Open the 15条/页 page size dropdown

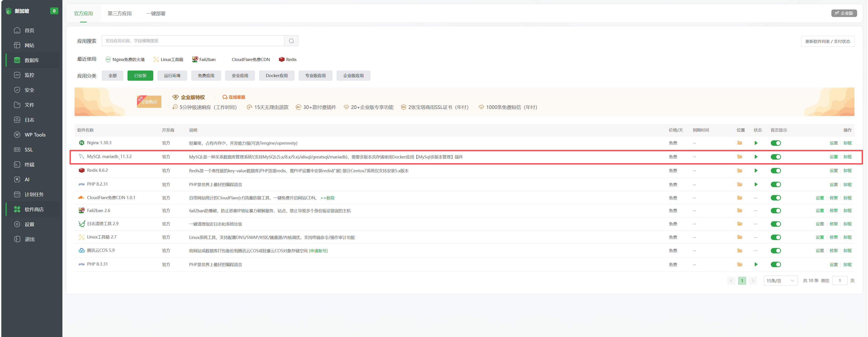point(780,281)
